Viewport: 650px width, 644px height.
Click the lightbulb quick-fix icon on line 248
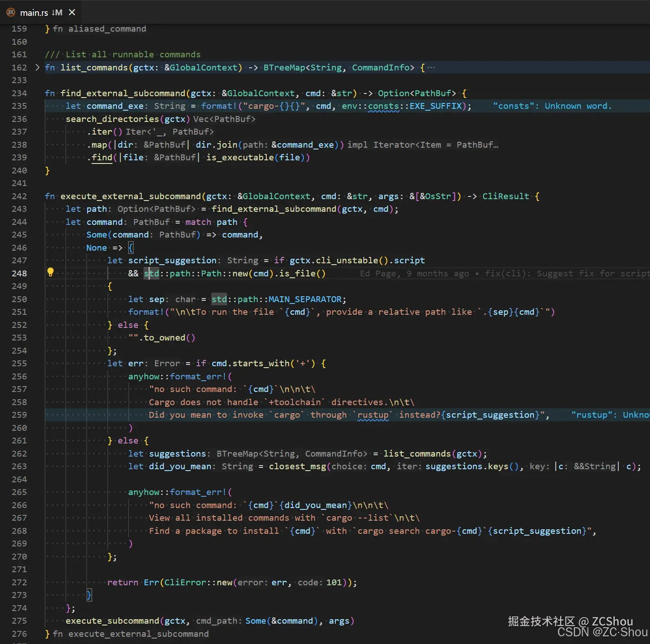(51, 272)
